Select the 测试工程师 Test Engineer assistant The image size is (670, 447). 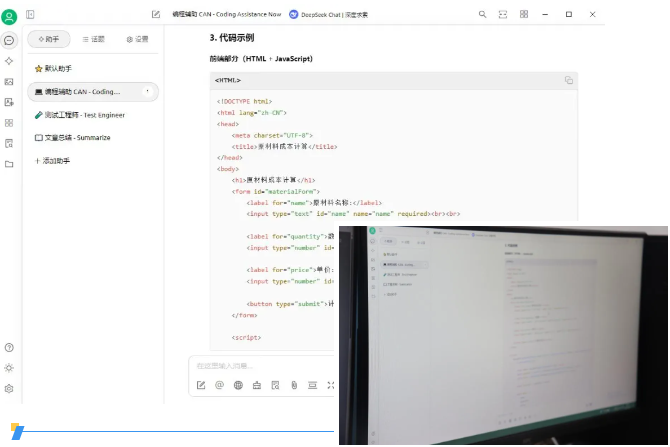pyautogui.click(x=79, y=115)
